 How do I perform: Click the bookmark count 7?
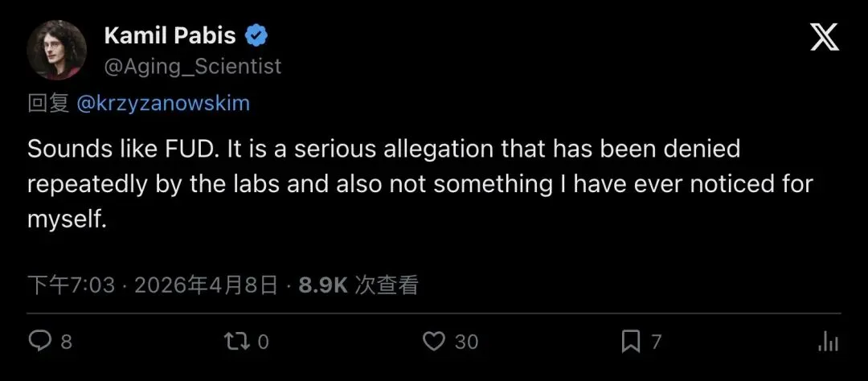click(656, 342)
